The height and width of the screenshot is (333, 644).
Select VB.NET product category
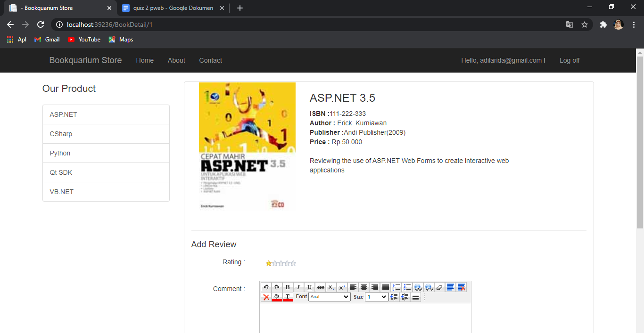coord(106,192)
